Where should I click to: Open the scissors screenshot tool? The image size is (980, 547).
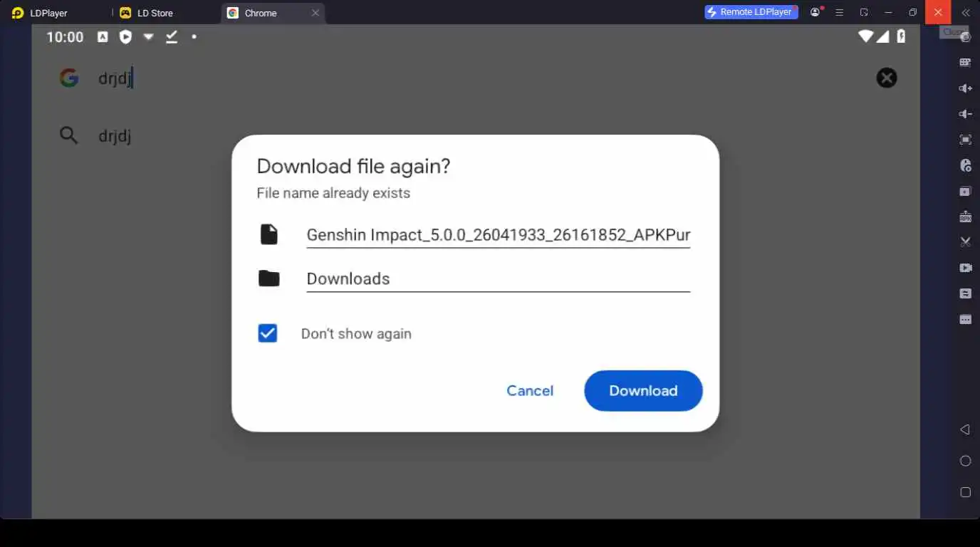tap(965, 242)
